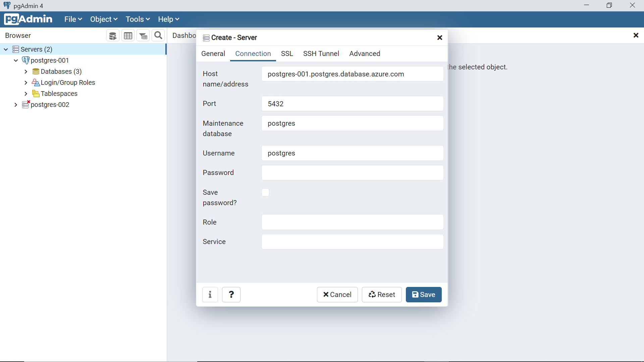
Task: Click the Query Tool icon in Browser toolbar
Action: click(x=113, y=36)
